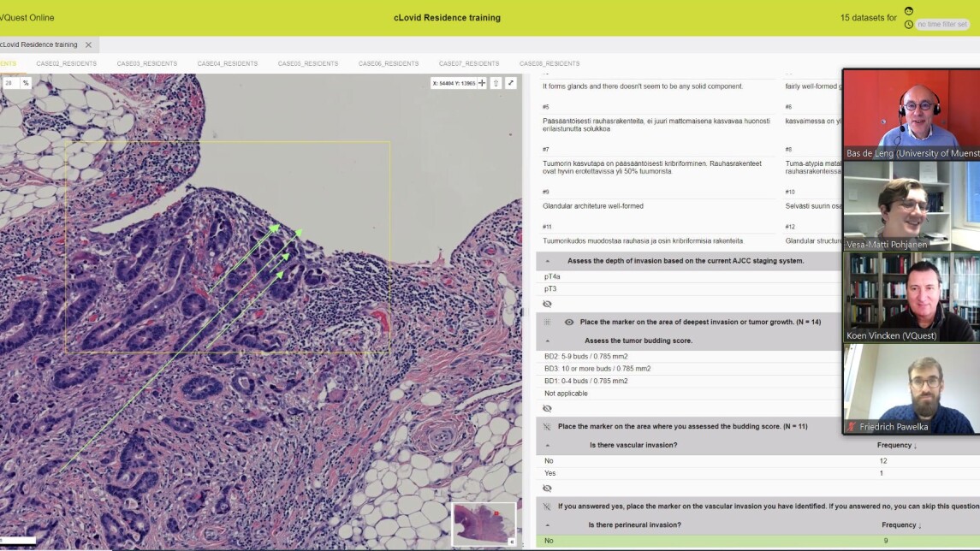Screen dimensions: 980x551
Task: Collapse the depth of invasion question
Action: (x=548, y=261)
